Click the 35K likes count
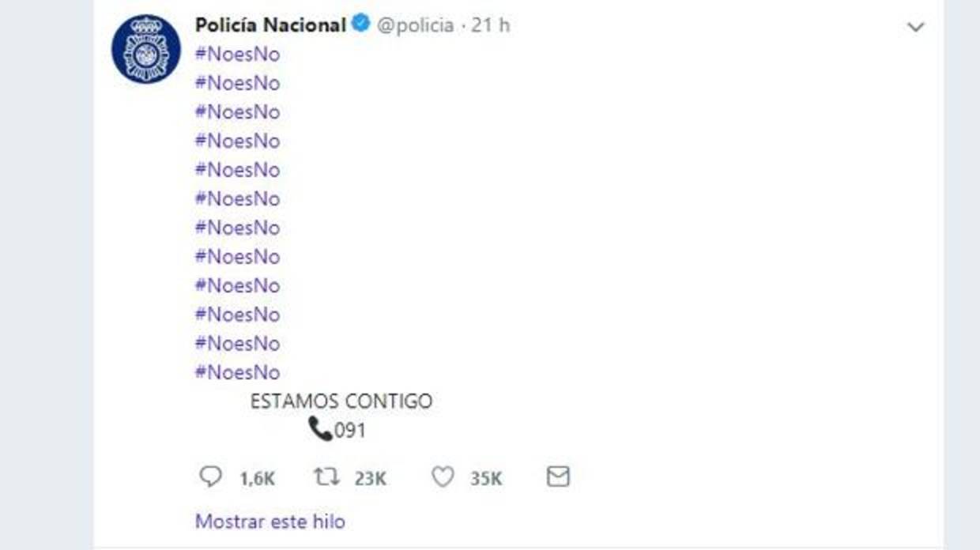Image resolution: width=980 pixels, height=550 pixels. coord(486,479)
